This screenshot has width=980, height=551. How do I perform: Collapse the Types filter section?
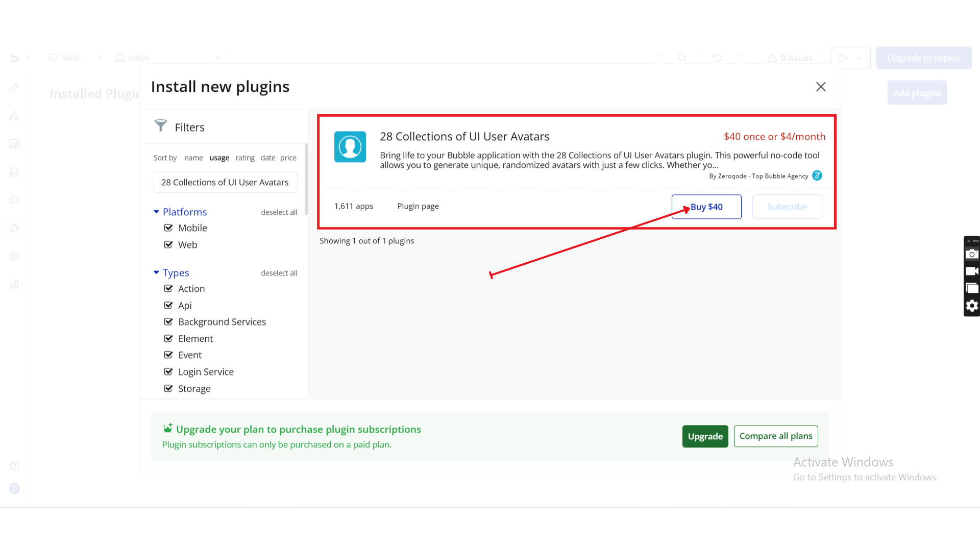(157, 272)
